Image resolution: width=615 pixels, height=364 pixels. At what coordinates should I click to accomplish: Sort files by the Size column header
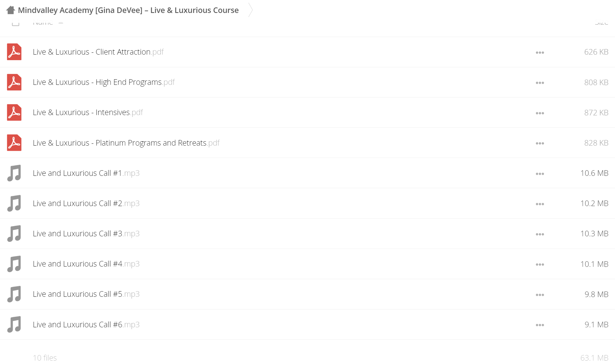coord(601,23)
